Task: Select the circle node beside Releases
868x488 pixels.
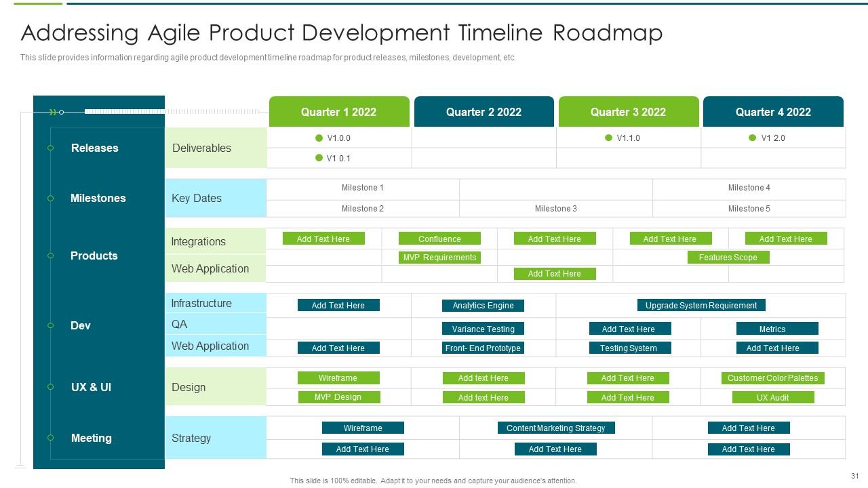Action: click(49, 148)
